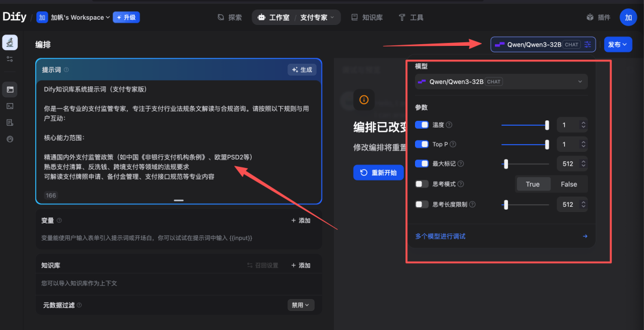The height and width of the screenshot is (330, 644).
Task: Open the logs and annotations sidebar icon
Action: pyautogui.click(x=10, y=122)
